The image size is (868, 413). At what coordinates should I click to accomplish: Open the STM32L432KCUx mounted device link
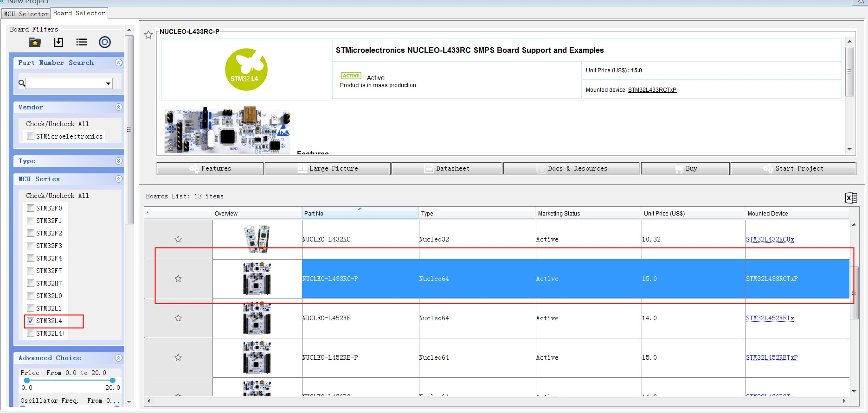[770, 239]
